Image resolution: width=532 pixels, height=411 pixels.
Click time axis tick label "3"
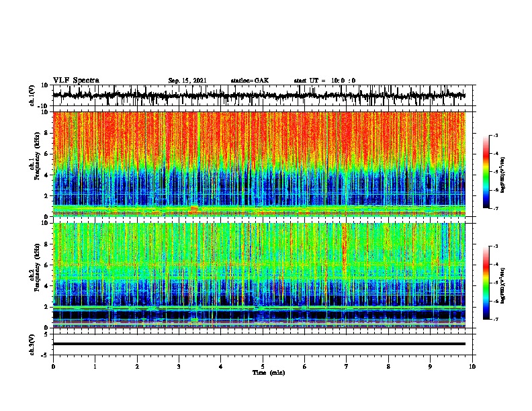179,366
